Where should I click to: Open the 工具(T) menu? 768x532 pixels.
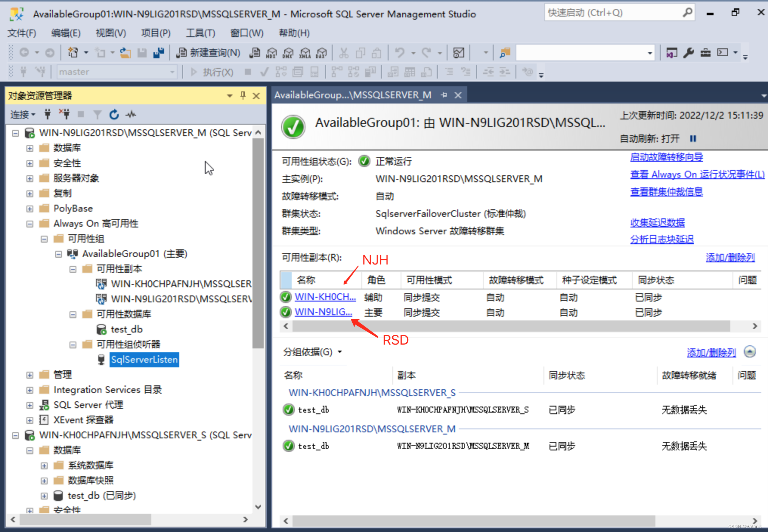pos(200,33)
